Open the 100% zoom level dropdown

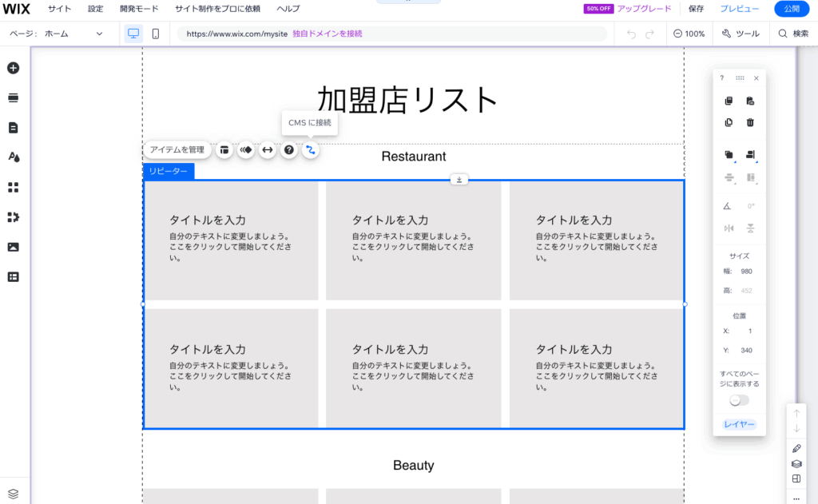[x=689, y=34]
